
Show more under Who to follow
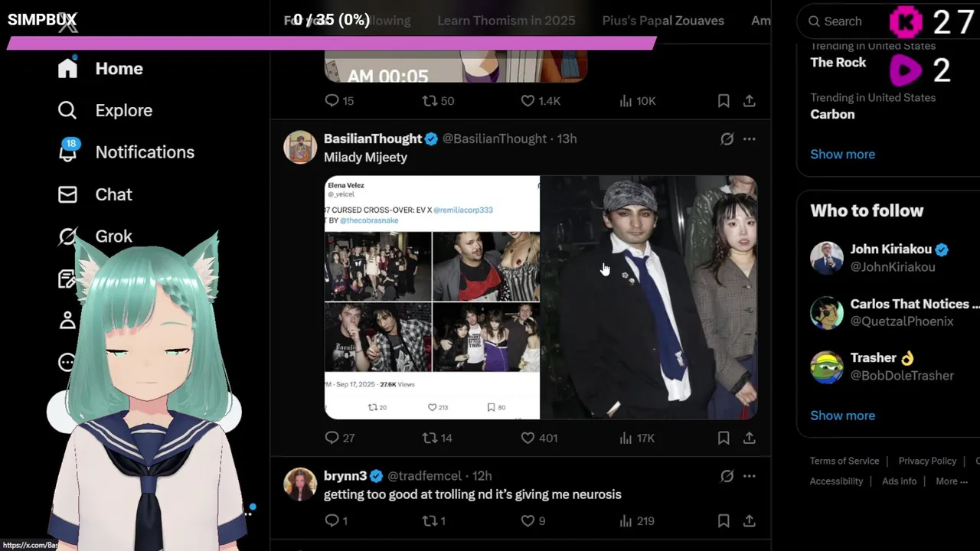842,416
